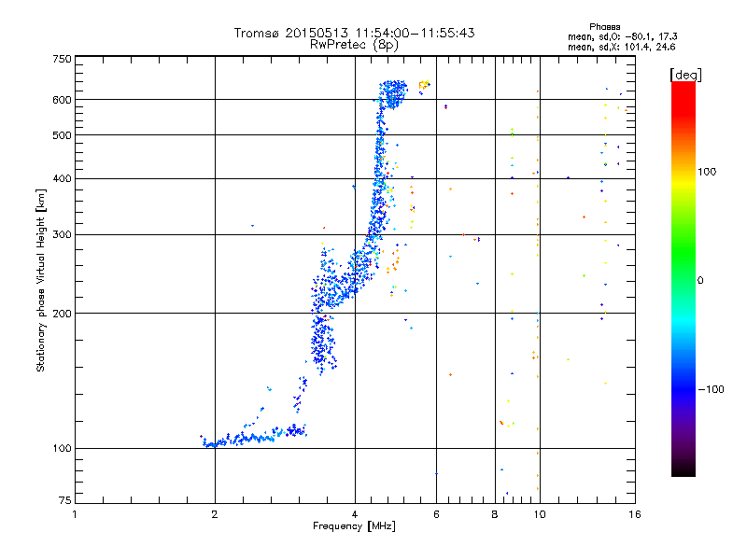The image size is (747, 560).
Task: Click the '200' height axis label
Action: (x=62, y=314)
